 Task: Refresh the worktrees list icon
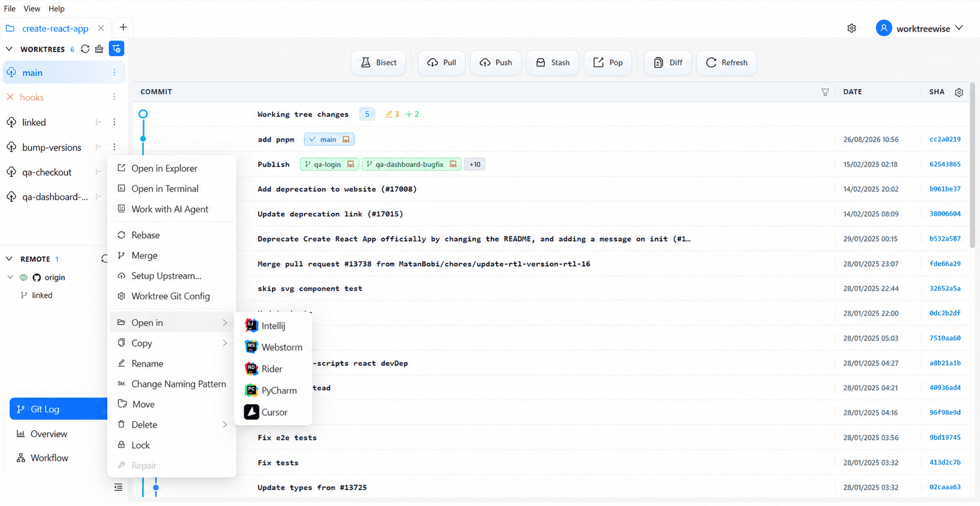(85, 49)
